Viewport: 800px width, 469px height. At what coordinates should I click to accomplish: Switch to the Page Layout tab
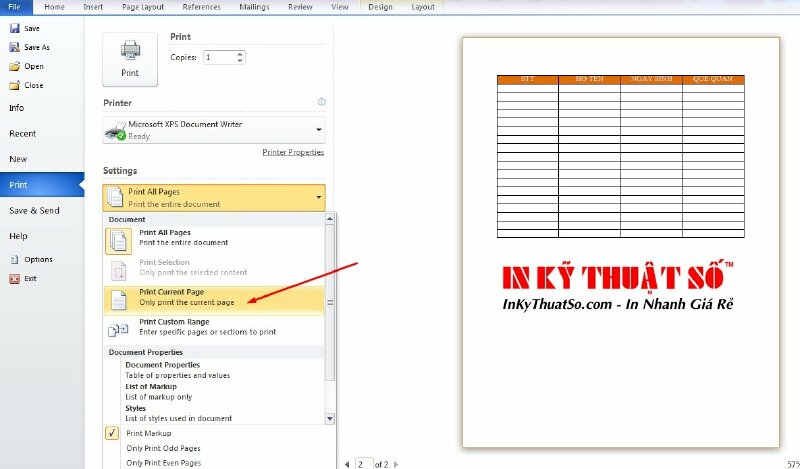[144, 7]
